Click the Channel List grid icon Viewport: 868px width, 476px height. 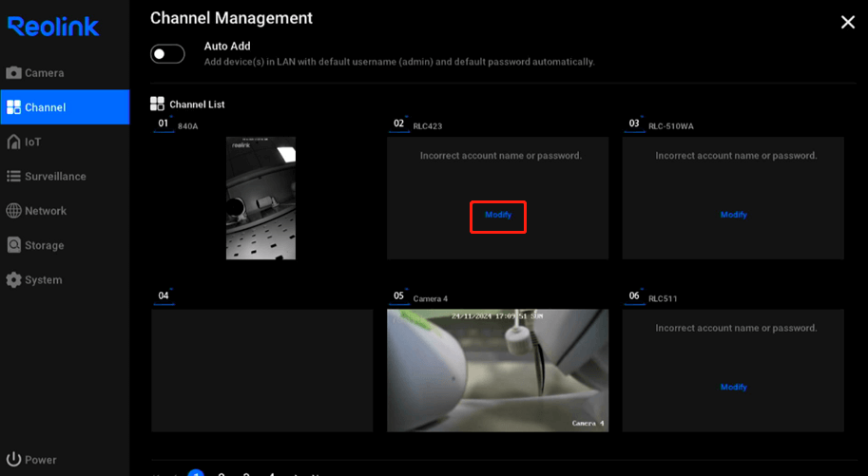point(157,104)
